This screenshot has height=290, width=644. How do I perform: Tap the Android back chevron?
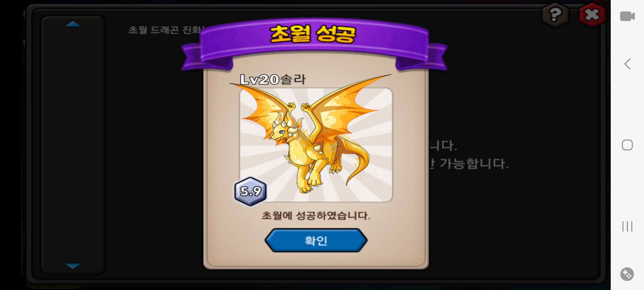click(x=627, y=64)
